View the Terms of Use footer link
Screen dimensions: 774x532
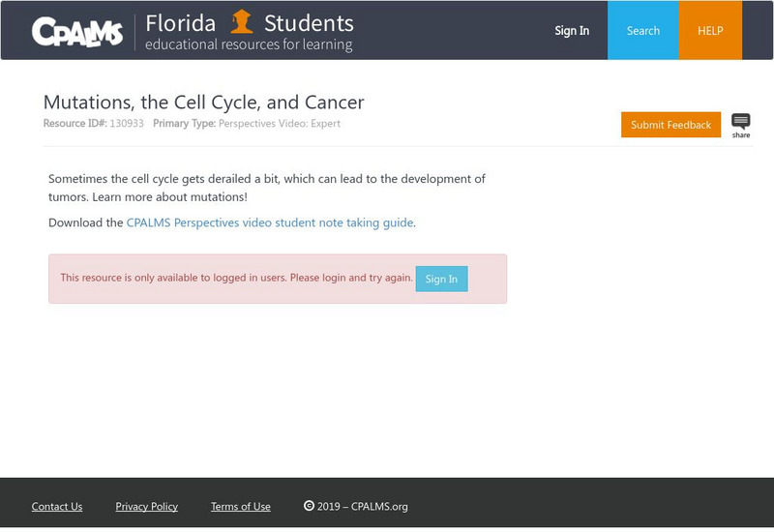pyautogui.click(x=241, y=506)
